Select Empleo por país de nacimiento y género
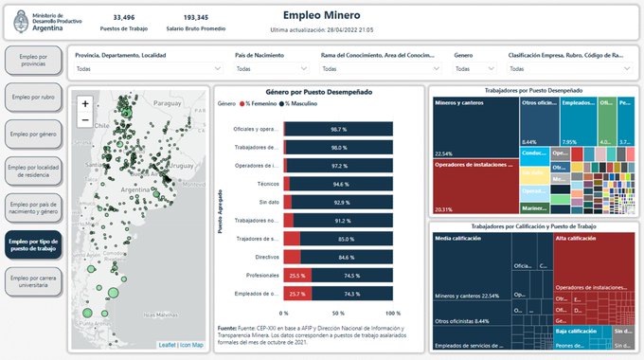The width and height of the screenshot is (644, 360). click(x=33, y=207)
